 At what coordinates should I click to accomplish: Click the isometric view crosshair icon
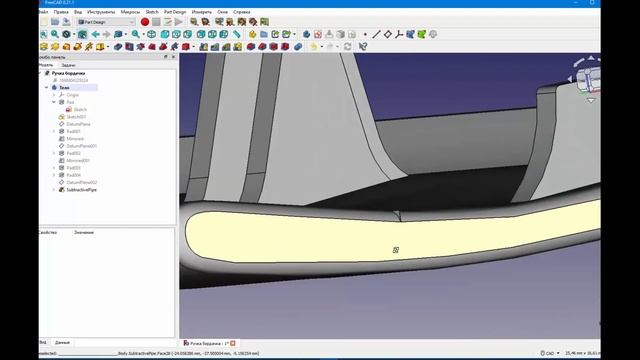[x=151, y=34]
